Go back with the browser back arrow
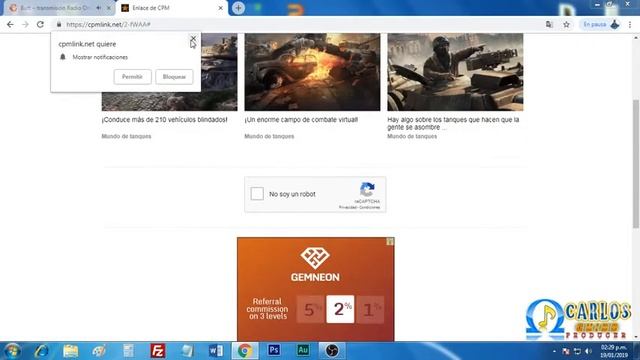 [x=10, y=24]
